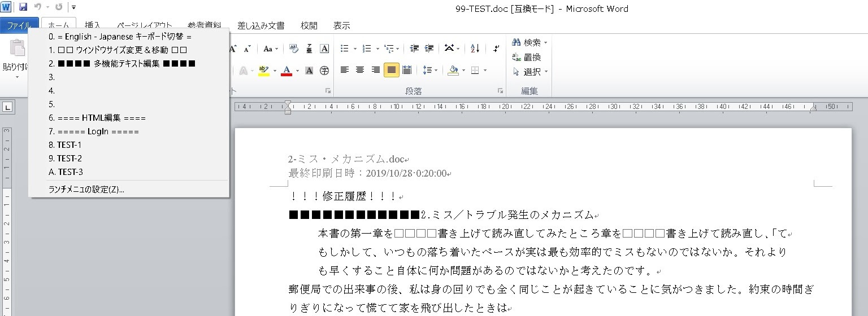Toggle Show/Hide formatting marks
This screenshot has width=868, height=316.
[x=496, y=49]
